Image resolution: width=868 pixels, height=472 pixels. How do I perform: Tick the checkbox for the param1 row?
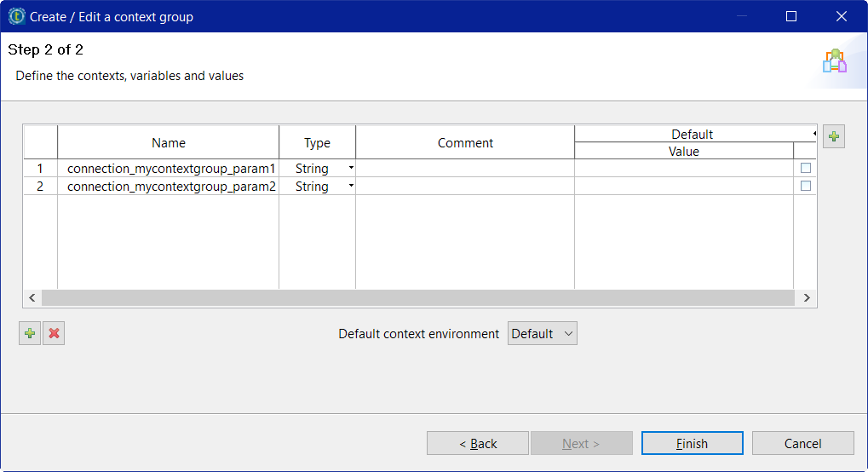coord(806,168)
